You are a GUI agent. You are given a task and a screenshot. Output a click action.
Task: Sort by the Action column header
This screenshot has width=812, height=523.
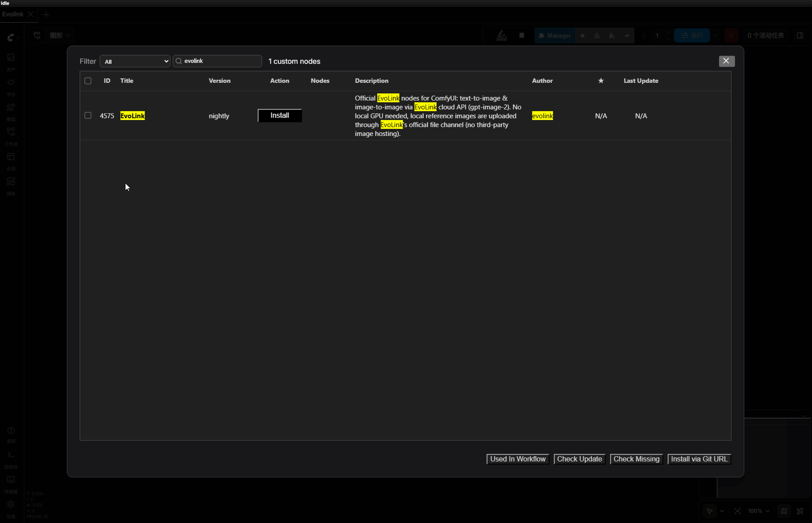point(280,81)
